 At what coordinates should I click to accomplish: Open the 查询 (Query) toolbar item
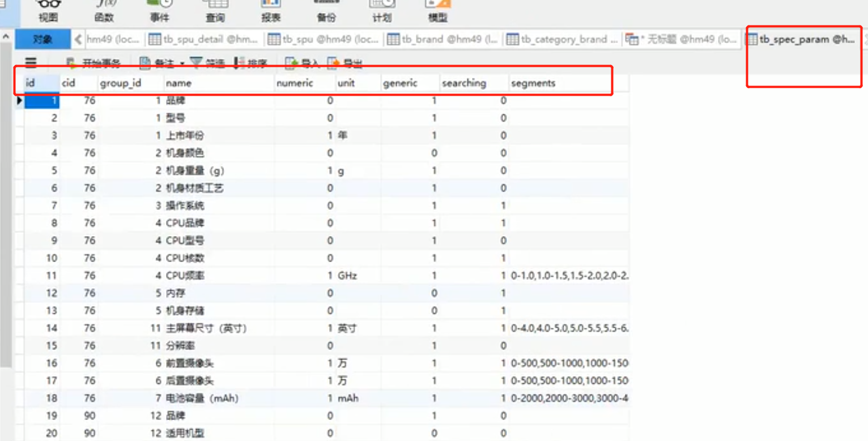(x=215, y=11)
